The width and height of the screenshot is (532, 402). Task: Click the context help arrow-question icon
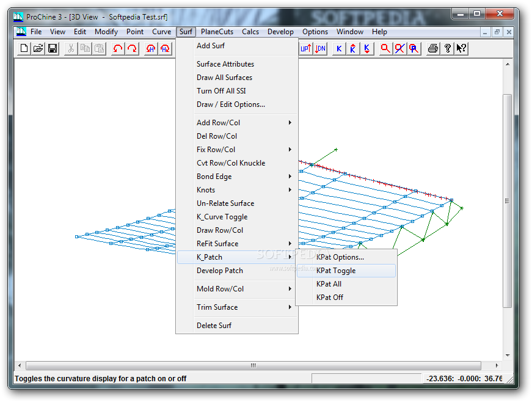coord(461,48)
